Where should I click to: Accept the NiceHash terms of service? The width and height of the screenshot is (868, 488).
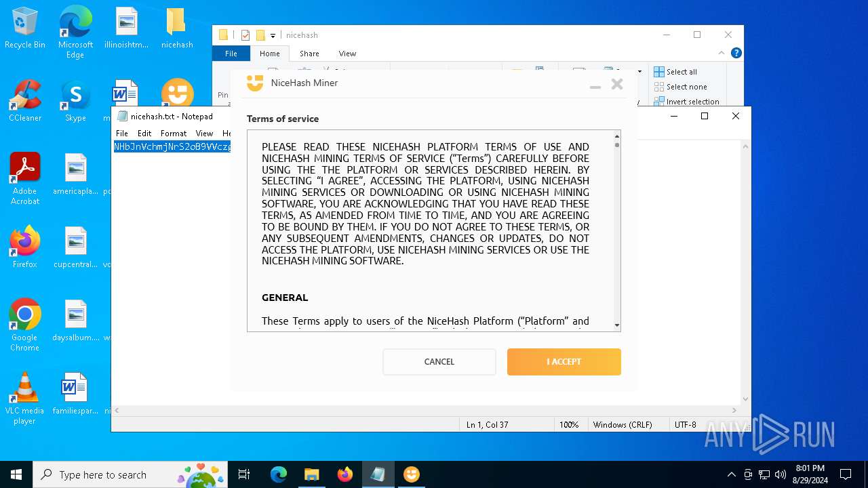click(x=564, y=361)
